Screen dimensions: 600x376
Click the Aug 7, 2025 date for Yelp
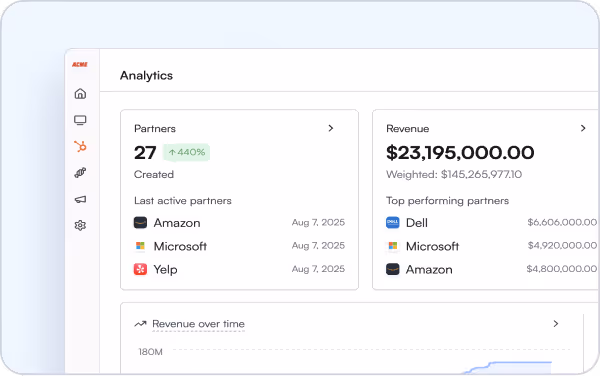[x=318, y=269]
